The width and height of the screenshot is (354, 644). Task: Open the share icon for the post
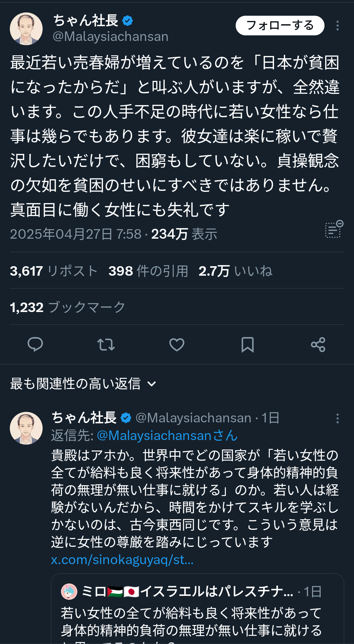318,344
